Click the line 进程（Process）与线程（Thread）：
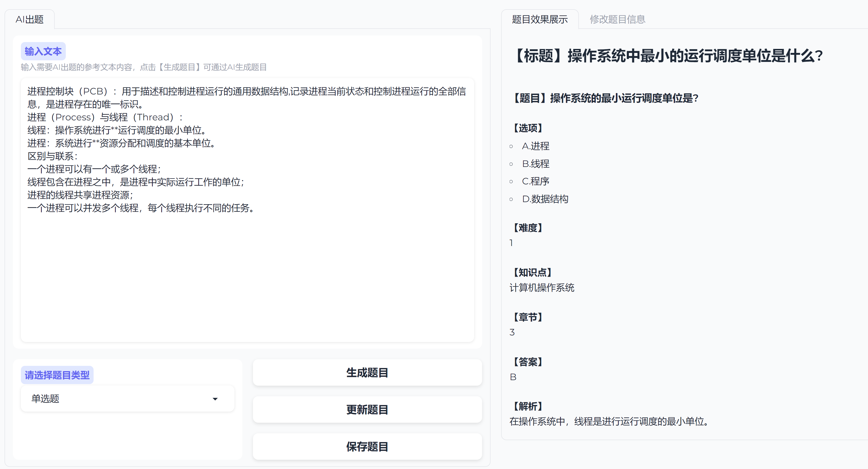The image size is (868, 469). pos(105,117)
